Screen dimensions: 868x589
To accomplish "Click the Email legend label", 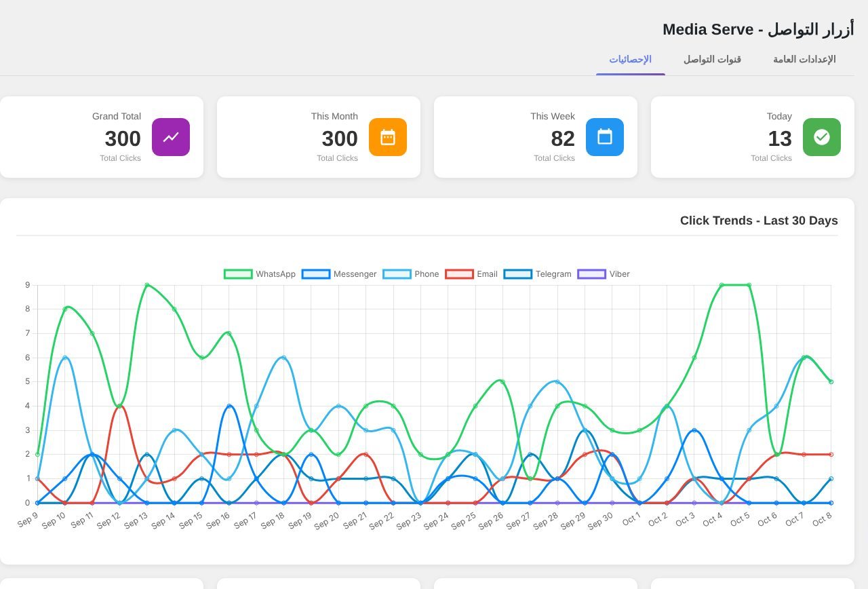I will pyautogui.click(x=487, y=274).
